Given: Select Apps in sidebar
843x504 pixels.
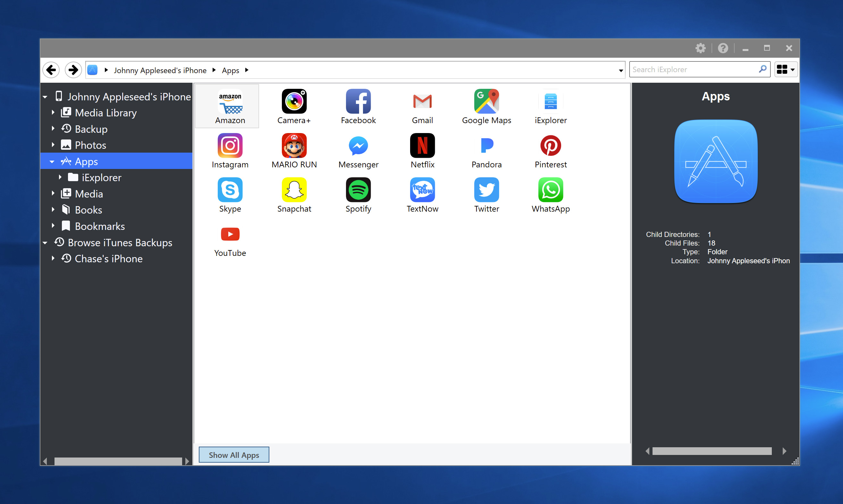Looking at the screenshot, I should click(x=86, y=162).
